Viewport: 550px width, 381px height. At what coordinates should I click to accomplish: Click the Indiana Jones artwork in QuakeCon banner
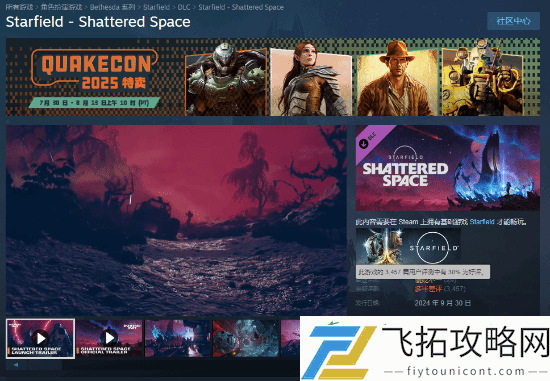[397, 79]
